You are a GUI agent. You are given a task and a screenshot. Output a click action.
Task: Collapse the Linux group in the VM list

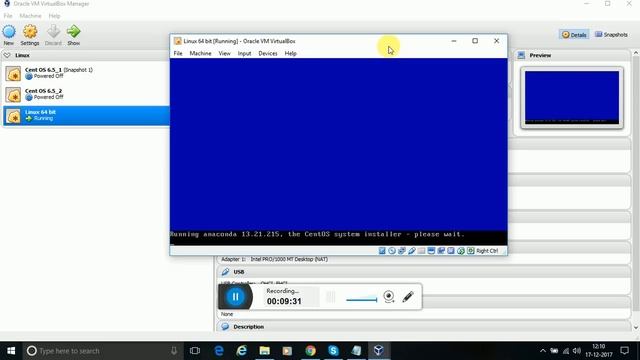click(x=7, y=55)
